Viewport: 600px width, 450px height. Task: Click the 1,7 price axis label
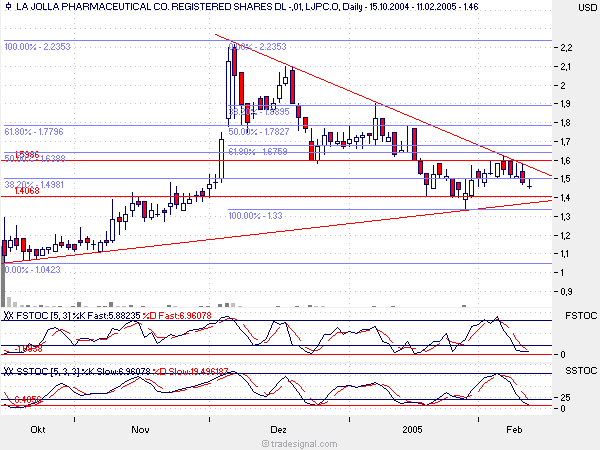[x=566, y=142]
